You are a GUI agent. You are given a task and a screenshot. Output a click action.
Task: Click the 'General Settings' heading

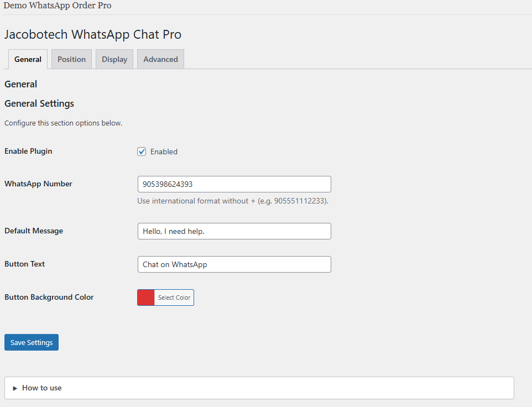39,104
